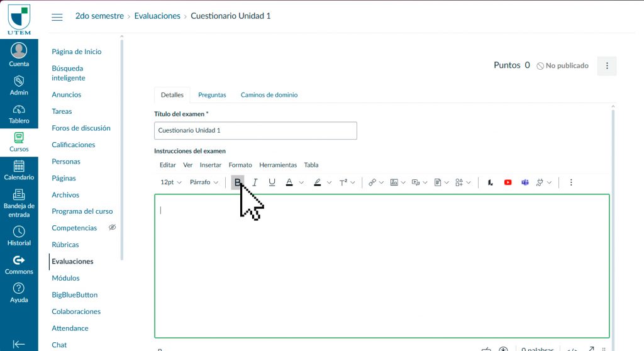Viewport: 644px width, 351px height.
Task: Open the three-dot options menu beside No publicado
Action: pos(607,65)
